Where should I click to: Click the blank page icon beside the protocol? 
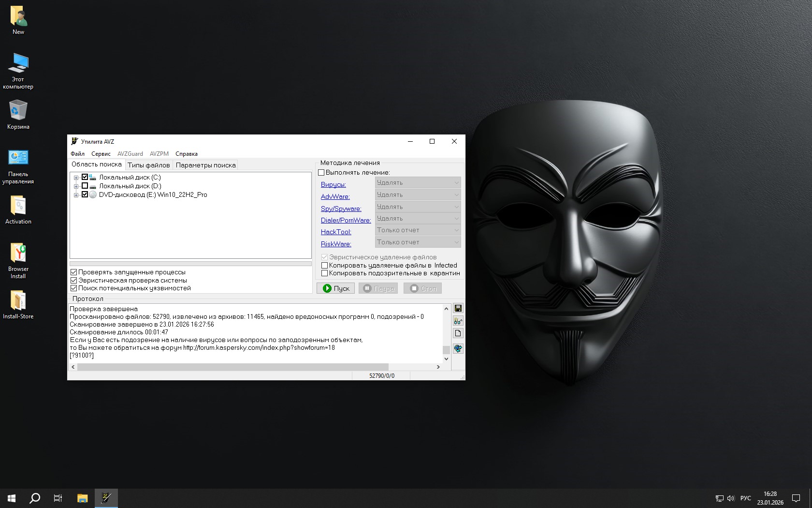click(x=458, y=333)
